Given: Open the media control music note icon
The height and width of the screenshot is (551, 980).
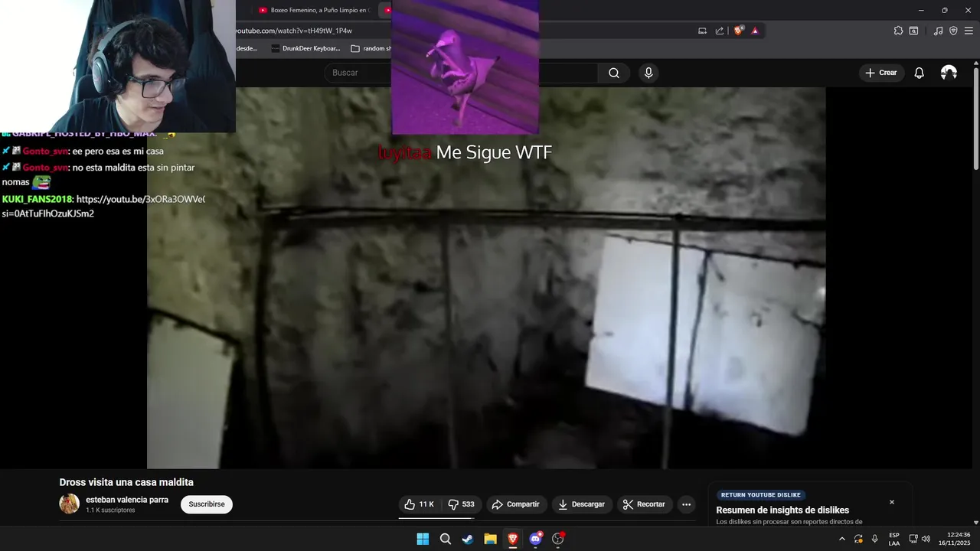Looking at the screenshot, I should click(938, 31).
